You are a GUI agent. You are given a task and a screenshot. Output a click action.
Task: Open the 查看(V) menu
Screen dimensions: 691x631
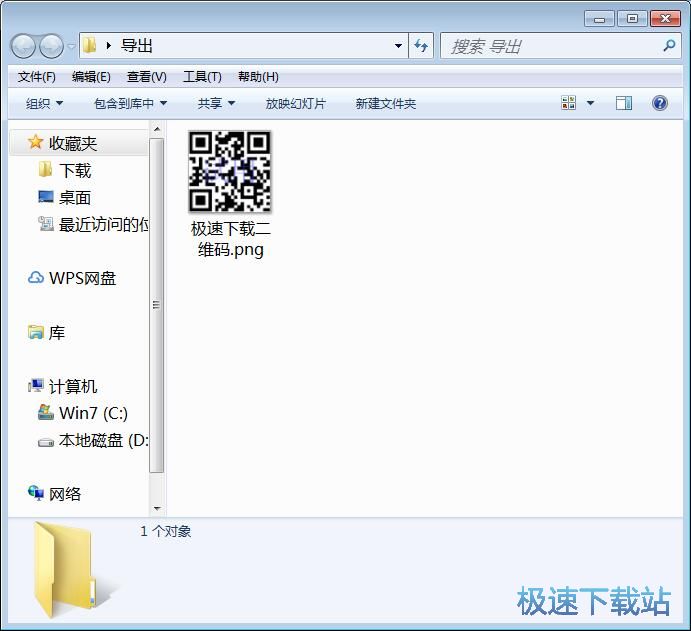coord(147,77)
